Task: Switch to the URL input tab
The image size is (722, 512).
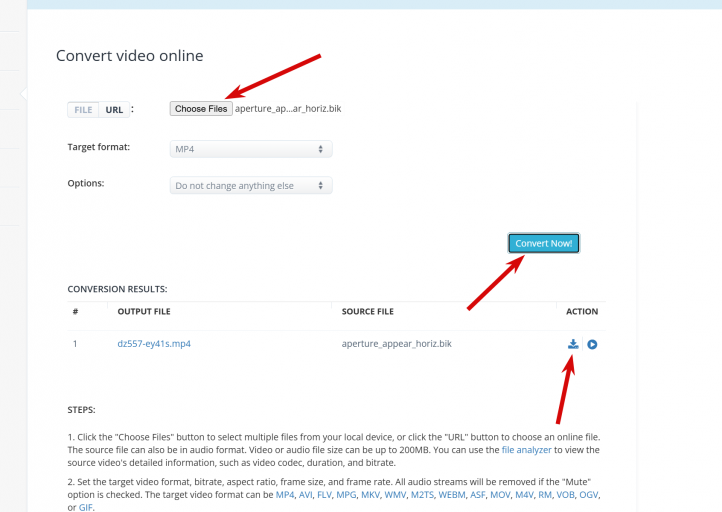Action: pos(114,110)
